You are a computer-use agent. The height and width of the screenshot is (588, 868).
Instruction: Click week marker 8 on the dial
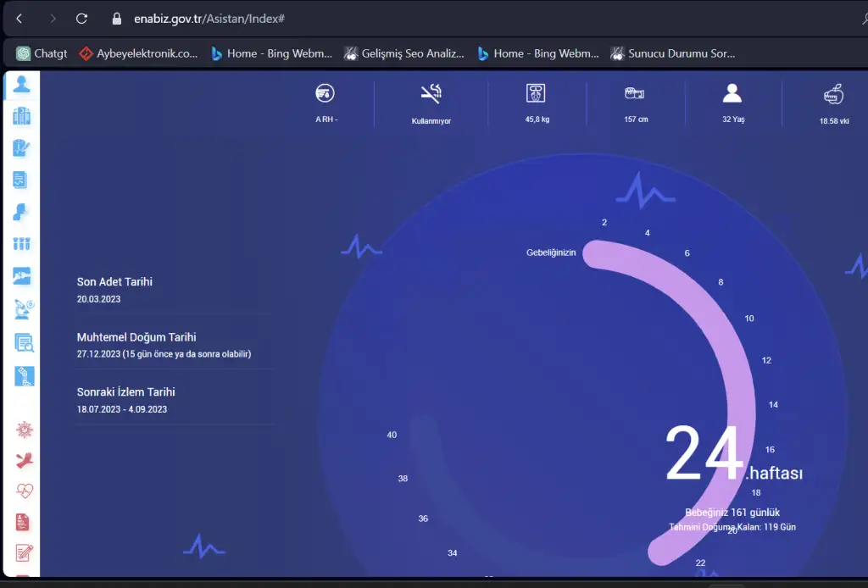(x=721, y=282)
